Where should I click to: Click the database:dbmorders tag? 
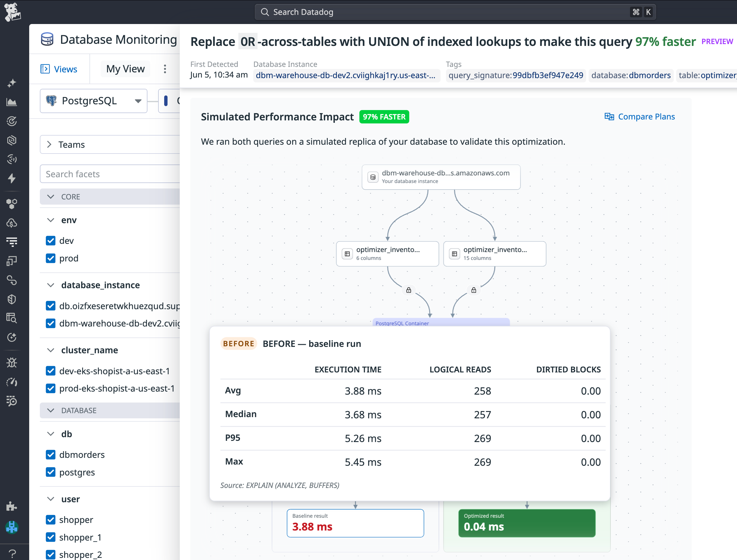pos(631,75)
